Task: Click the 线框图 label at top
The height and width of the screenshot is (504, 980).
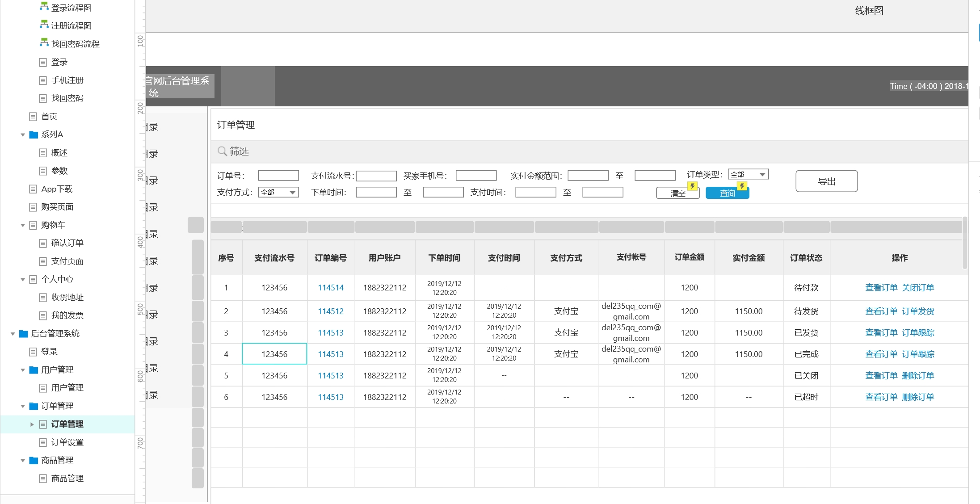Action: (x=869, y=11)
